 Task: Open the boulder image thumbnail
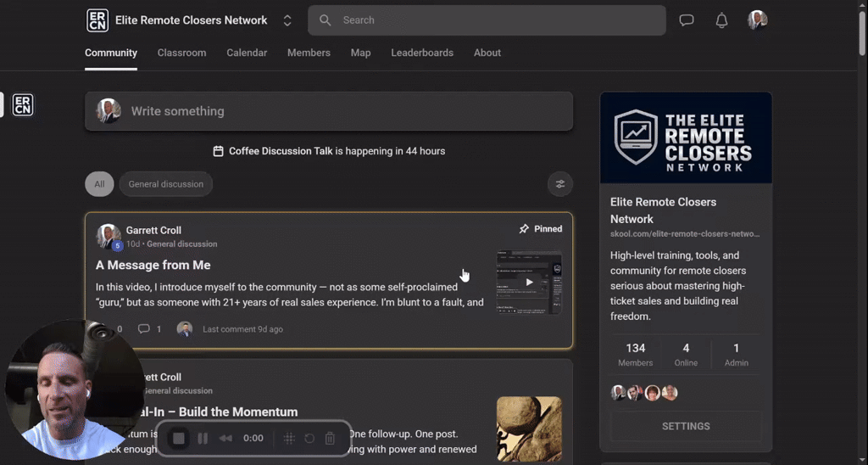click(529, 429)
